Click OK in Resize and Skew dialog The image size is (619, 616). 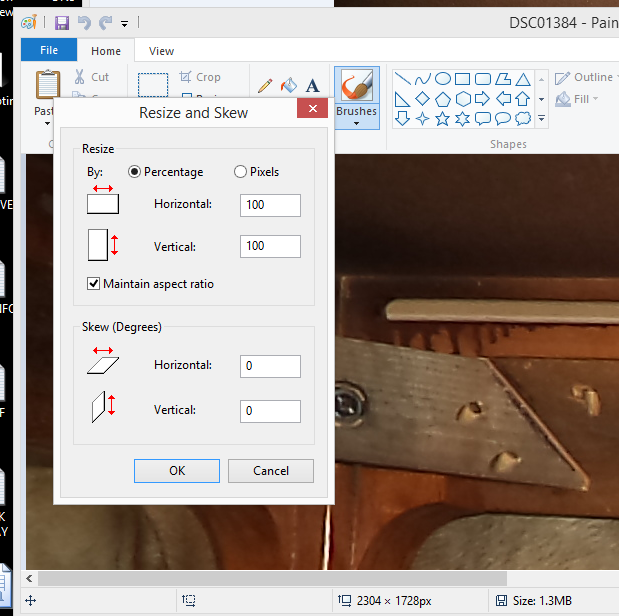(x=177, y=471)
